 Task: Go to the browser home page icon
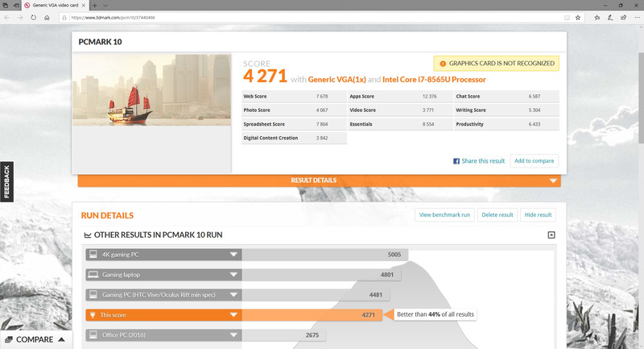[x=47, y=18]
